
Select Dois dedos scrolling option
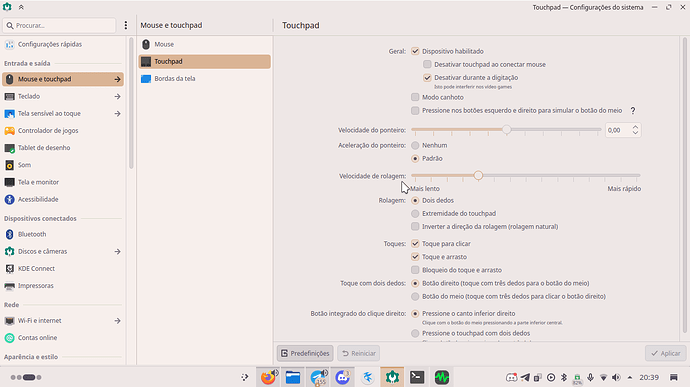[415, 200]
